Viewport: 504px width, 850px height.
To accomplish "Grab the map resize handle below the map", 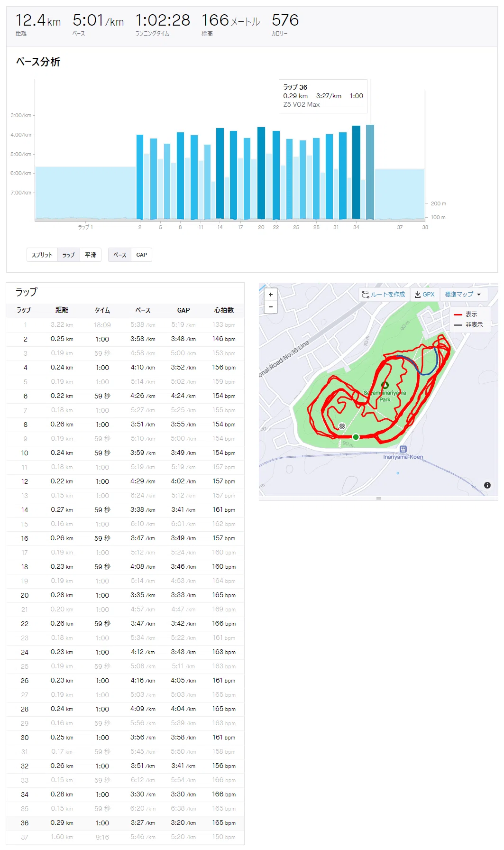I will click(378, 498).
